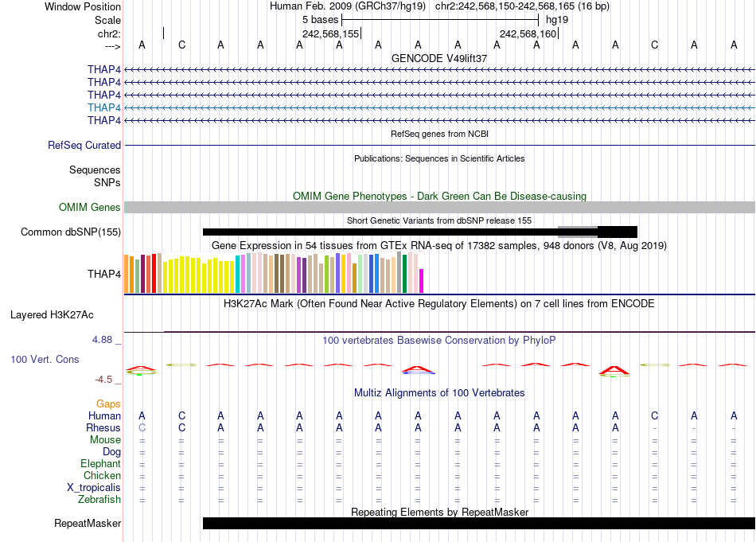Click the black Common dbSNP variant bar
This screenshot has width=756, height=542.
(x=420, y=232)
